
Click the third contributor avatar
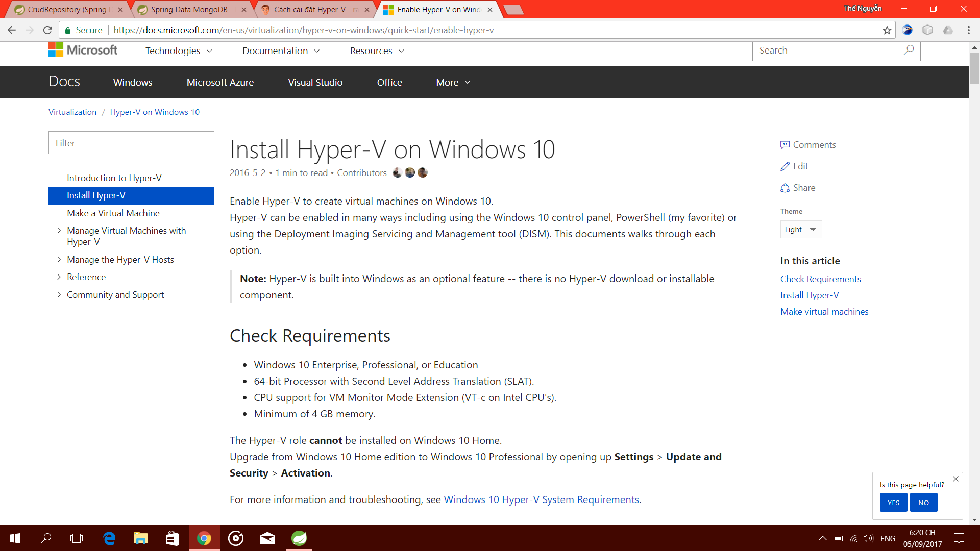point(423,172)
